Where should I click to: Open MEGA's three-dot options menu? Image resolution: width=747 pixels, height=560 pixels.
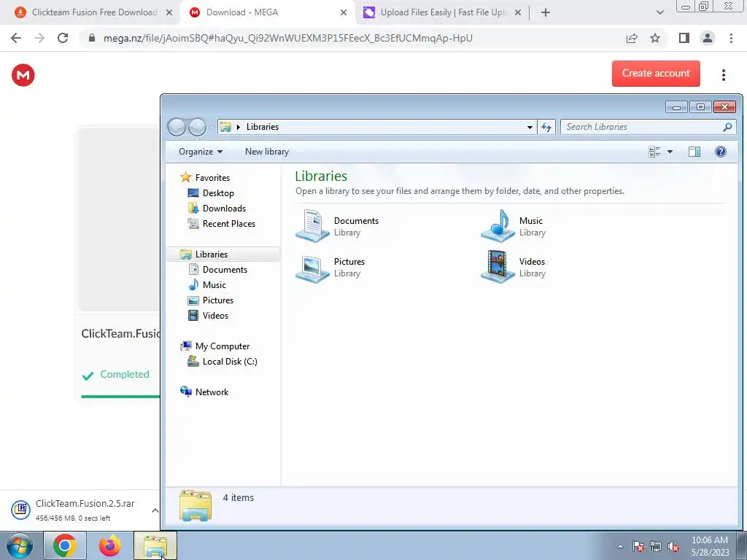[723, 75]
